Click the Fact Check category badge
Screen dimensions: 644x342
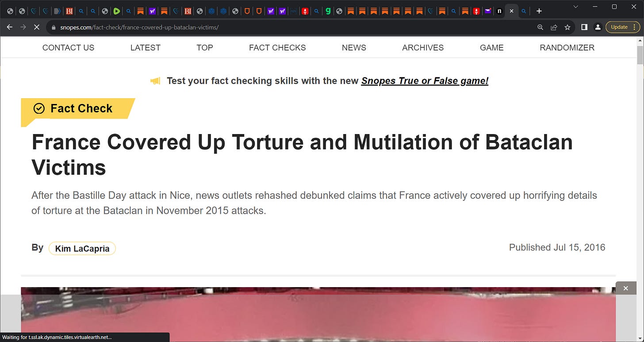[78, 108]
